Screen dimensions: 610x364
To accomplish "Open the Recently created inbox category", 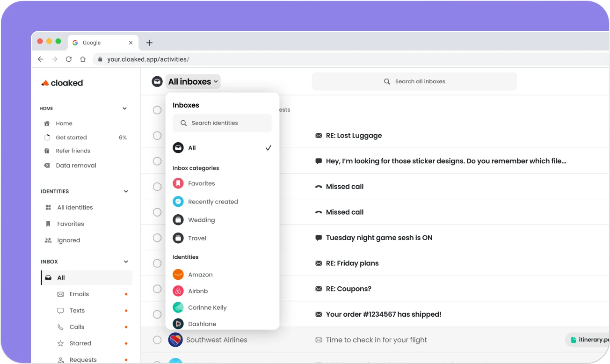I will click(213, 201).
